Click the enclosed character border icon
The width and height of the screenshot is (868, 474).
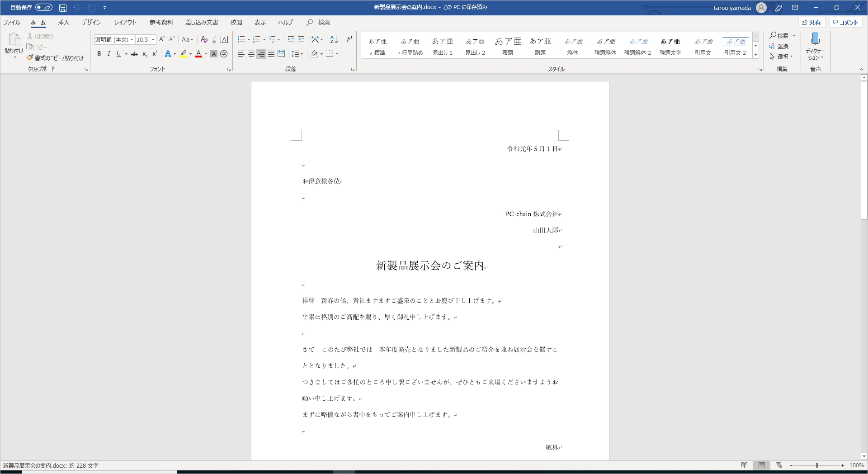(224, 39)
